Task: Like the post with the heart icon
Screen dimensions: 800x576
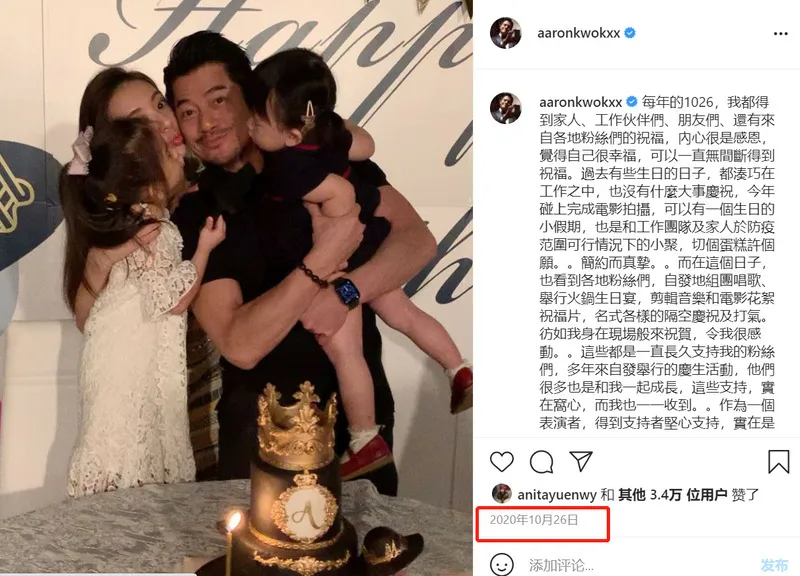Action: [x=502, y=462]
